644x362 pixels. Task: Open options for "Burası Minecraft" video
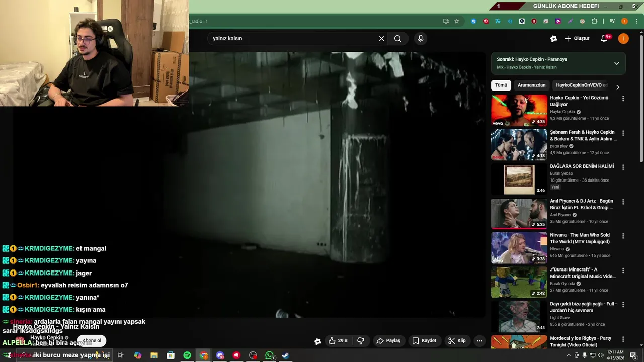623,270
